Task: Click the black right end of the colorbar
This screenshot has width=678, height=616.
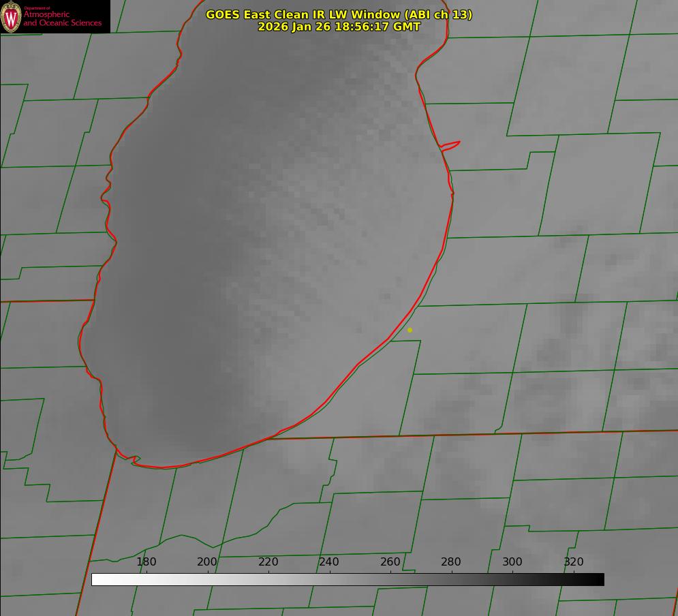Action: click(599, 579)
